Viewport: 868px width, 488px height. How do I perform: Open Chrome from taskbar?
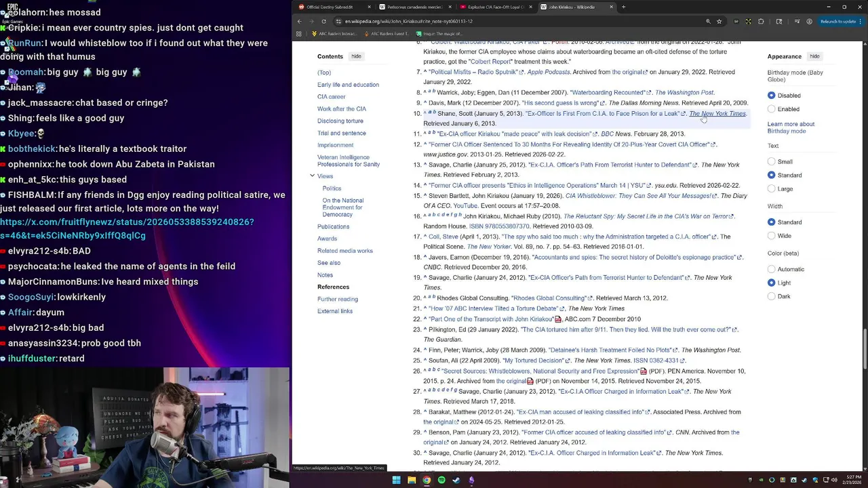(x=427, y=480)
